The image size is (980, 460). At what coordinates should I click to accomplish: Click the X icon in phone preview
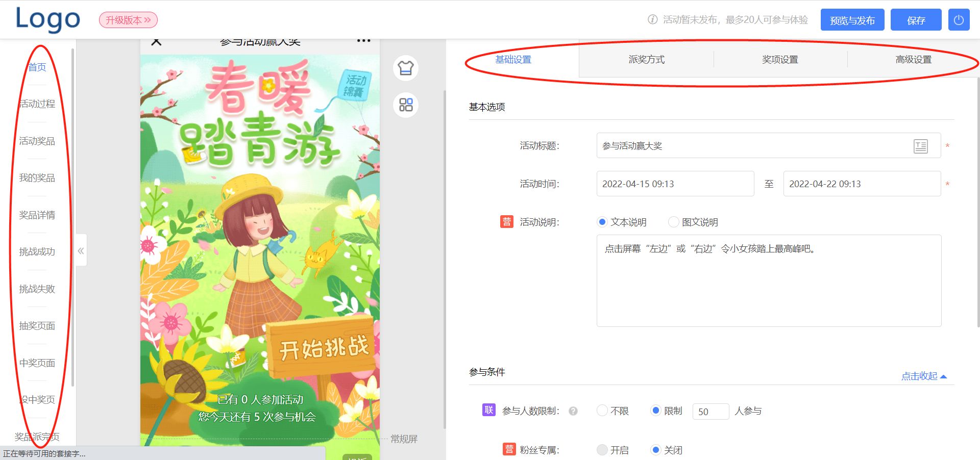[157, 41]
